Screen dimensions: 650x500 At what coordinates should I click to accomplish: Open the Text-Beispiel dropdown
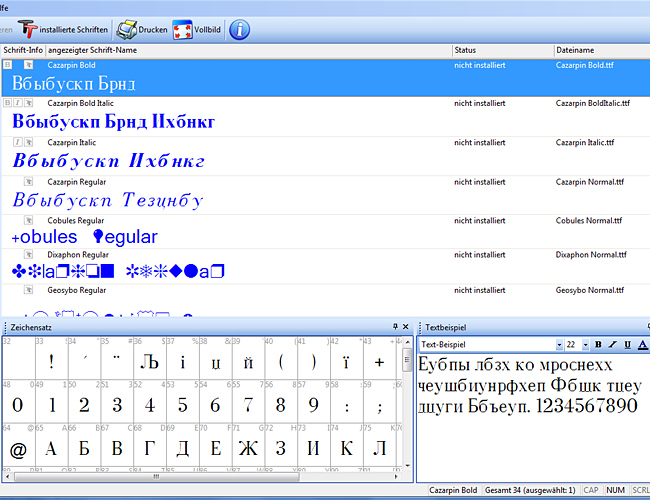[558, 344]
